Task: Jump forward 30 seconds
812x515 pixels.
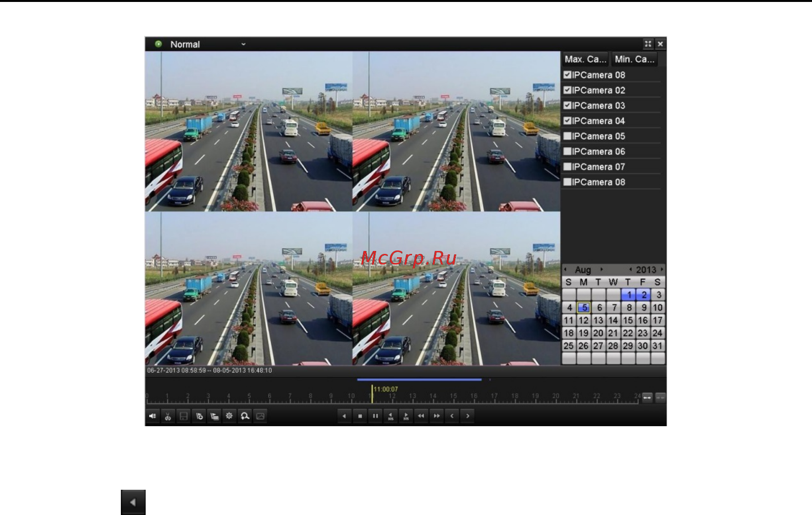Action: click(406, 416)
